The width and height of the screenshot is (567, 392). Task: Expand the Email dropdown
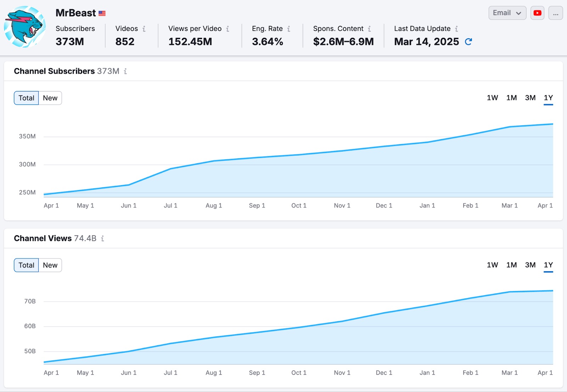507,13
